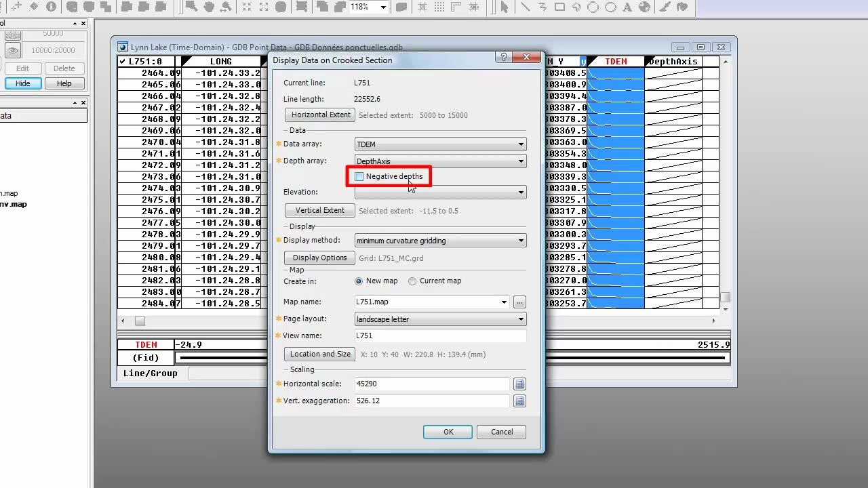Click the paintbrush toolbar icon
868x488 pixels.
point(665,7)
